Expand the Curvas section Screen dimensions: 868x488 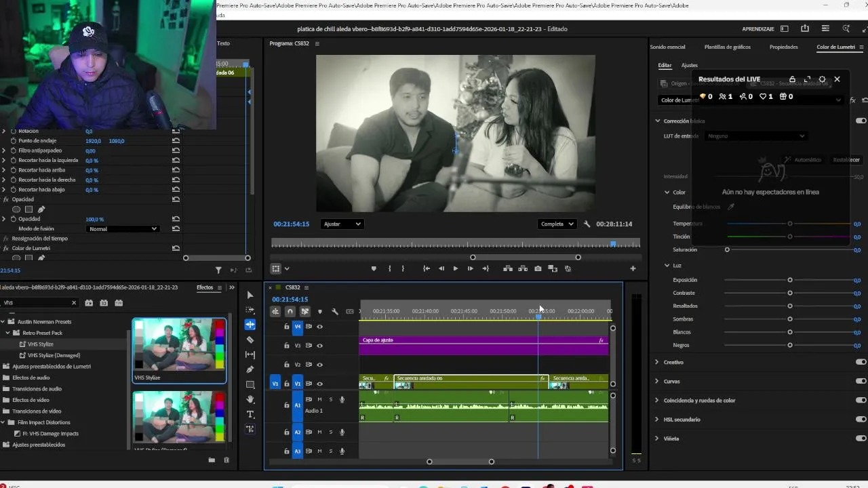tap(657, 381)
